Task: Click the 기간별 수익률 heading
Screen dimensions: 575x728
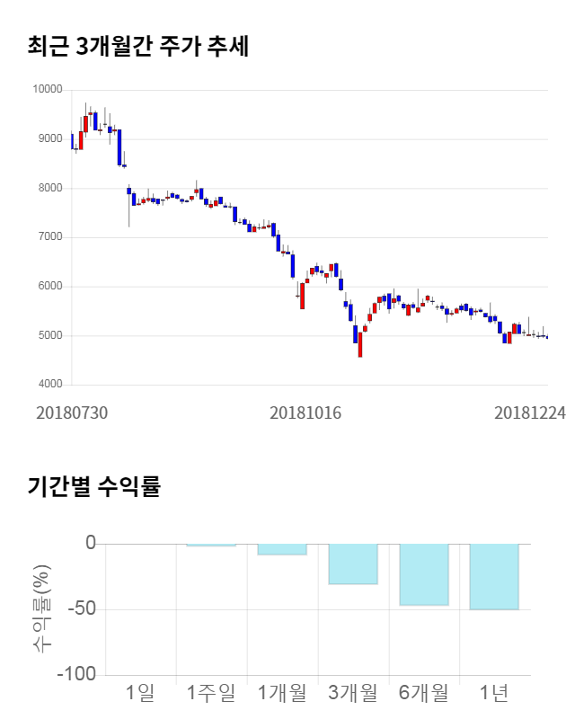Action: (x=93, y=487)
